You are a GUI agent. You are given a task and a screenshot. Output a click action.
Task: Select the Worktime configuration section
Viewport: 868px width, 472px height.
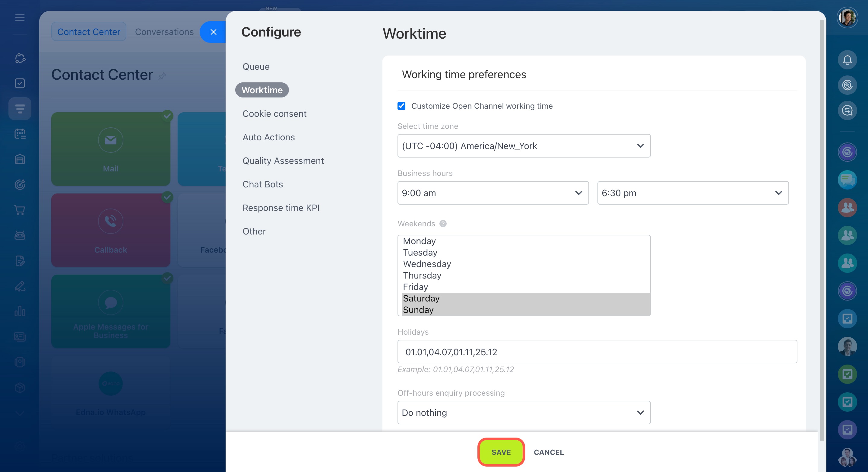pos(262,90)
